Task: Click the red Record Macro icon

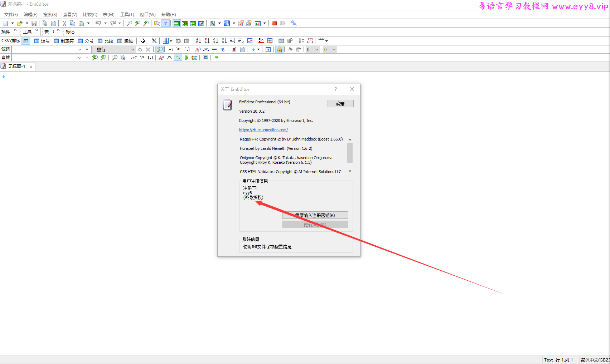Action: click(275, 23)
